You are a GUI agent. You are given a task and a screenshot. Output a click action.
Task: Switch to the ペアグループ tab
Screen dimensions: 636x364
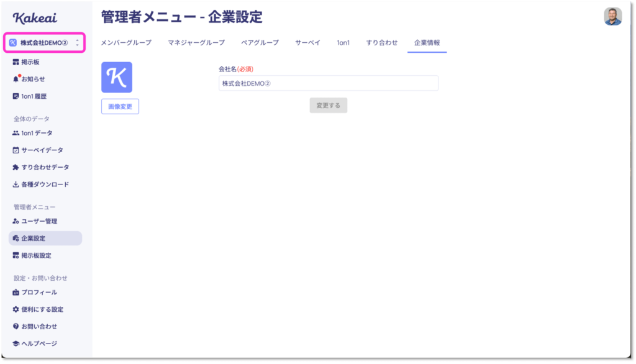pos(260,43)
